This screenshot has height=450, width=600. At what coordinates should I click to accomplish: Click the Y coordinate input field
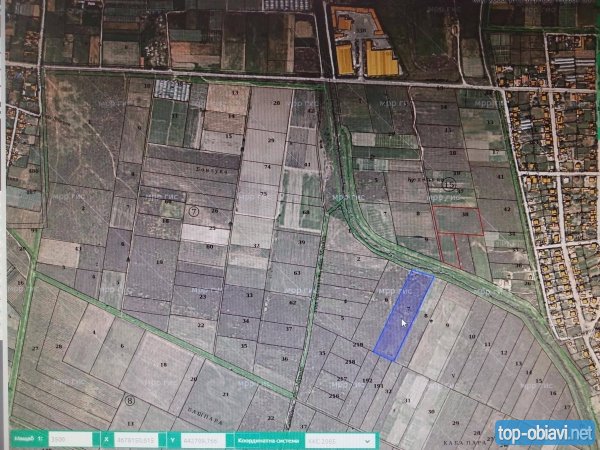pos(203,440)
